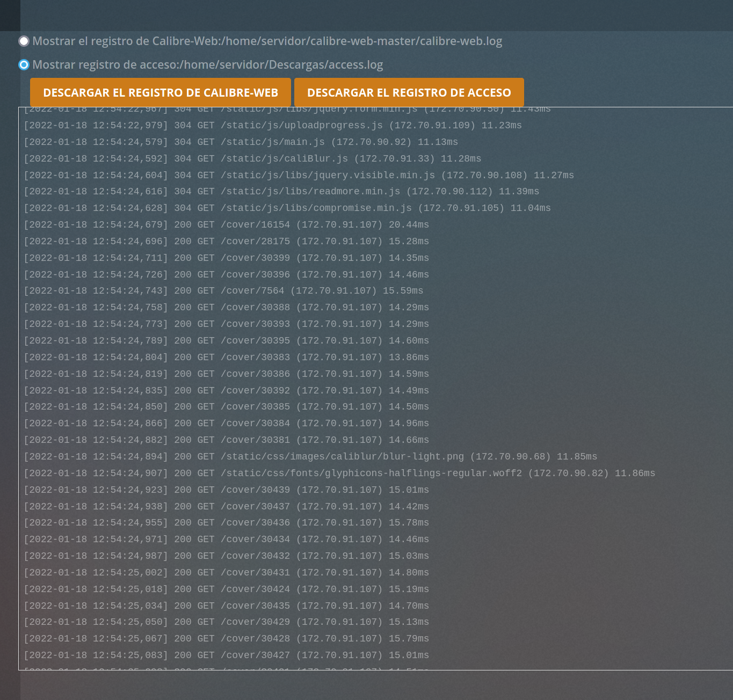Click 'DESCARGAR EL REGISTRO DE CALIBRE-WEB'
This screenshot has width=733, height=700.
click(160, 92)
